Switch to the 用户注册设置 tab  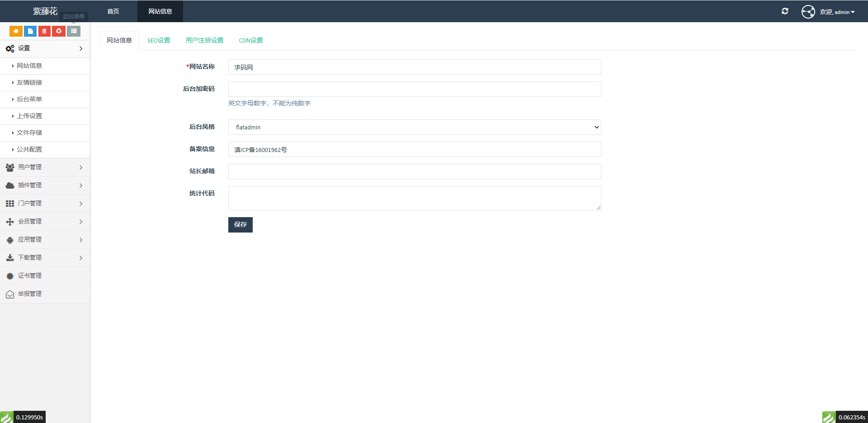(x=204, y=40)
